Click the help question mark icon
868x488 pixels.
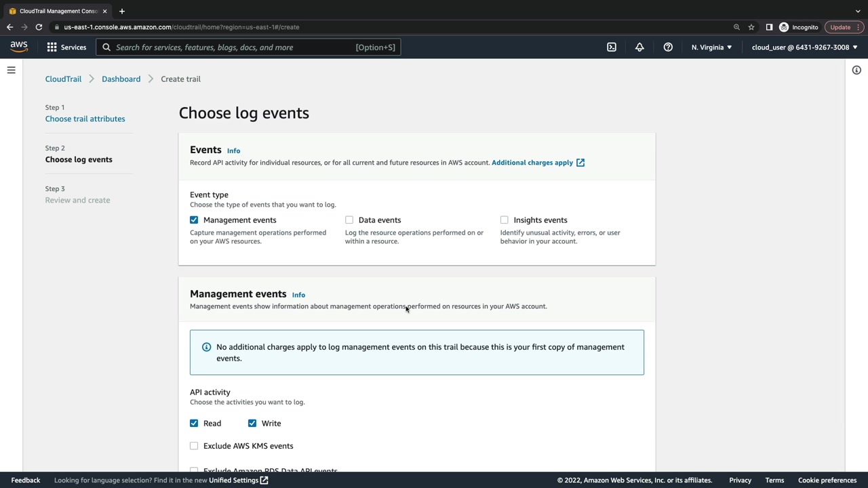coord(668,47)
